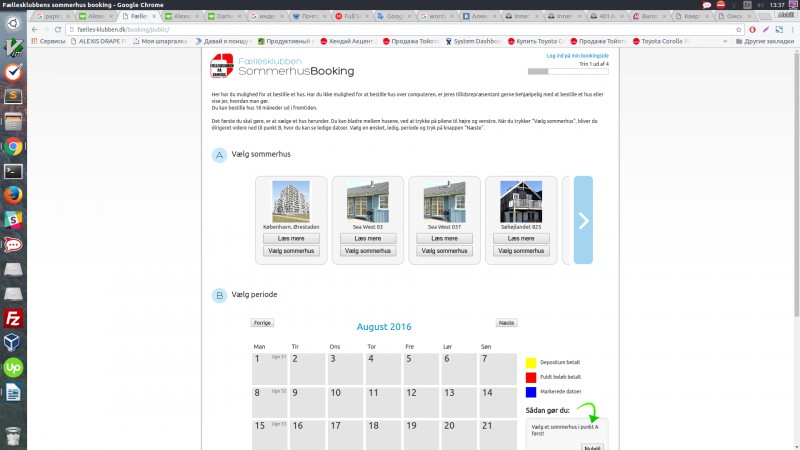Open Trash in the launcher

tap(13, 435)
